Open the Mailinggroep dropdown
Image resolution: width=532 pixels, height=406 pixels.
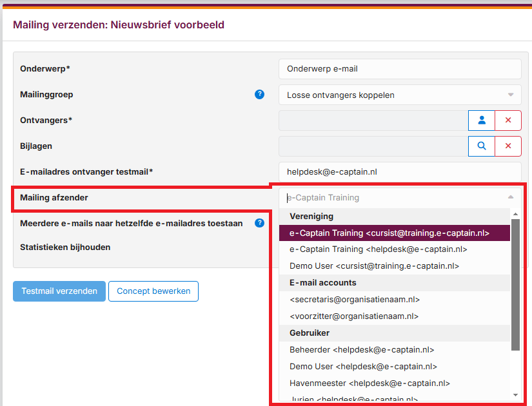[x=400, y=95]
